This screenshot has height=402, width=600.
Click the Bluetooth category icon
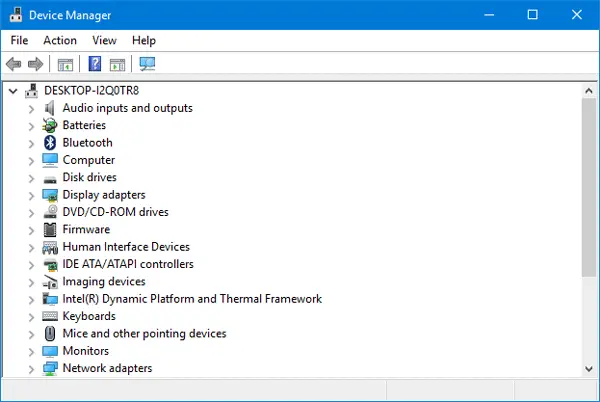point(50,143)
